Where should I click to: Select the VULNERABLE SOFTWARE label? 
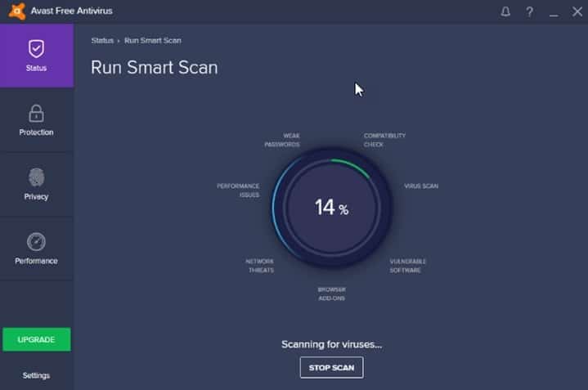(407, 266)
